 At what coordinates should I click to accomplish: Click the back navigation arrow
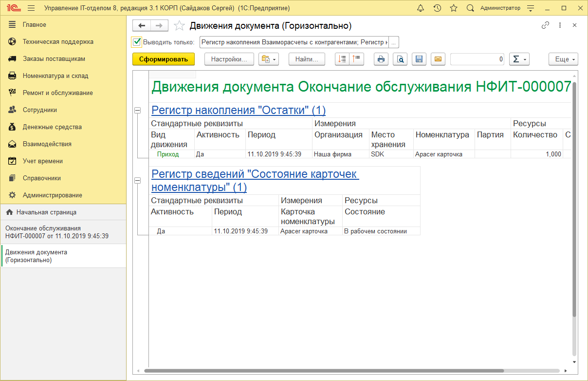(142, 25)
